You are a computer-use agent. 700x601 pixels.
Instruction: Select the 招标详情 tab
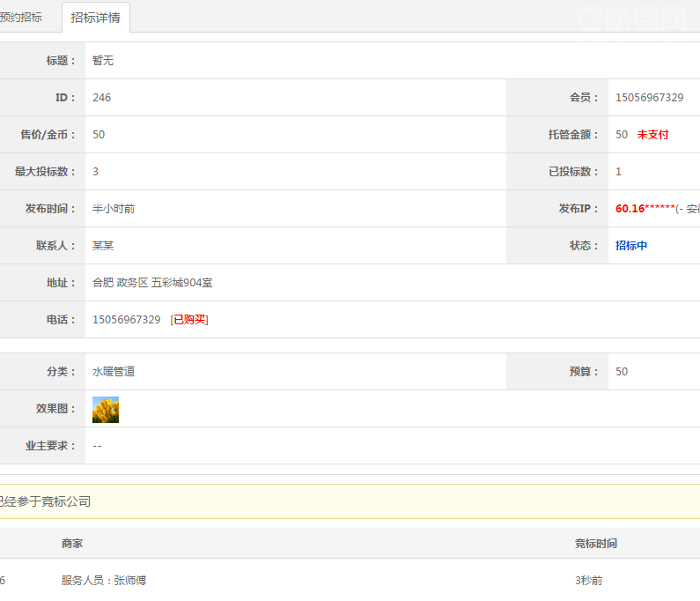[x=96, y=19]
